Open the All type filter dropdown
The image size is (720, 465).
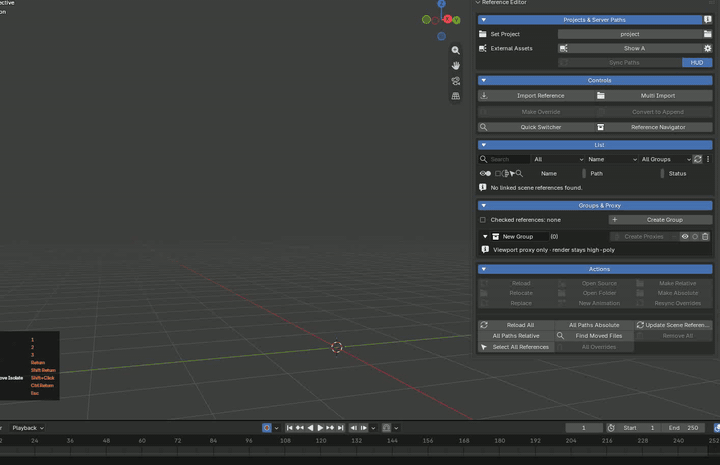tap(558, 159)
